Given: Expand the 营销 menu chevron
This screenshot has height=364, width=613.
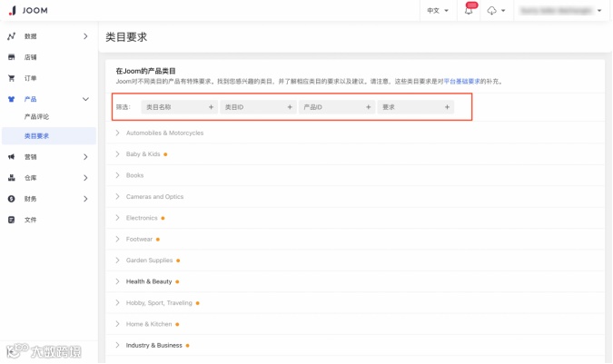Looking at the screenshot, I should coord(85,157).
